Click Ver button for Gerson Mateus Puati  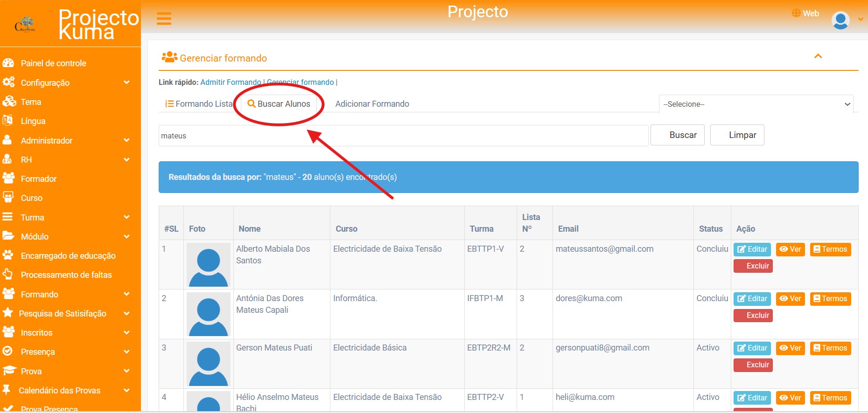coord(790,348)
